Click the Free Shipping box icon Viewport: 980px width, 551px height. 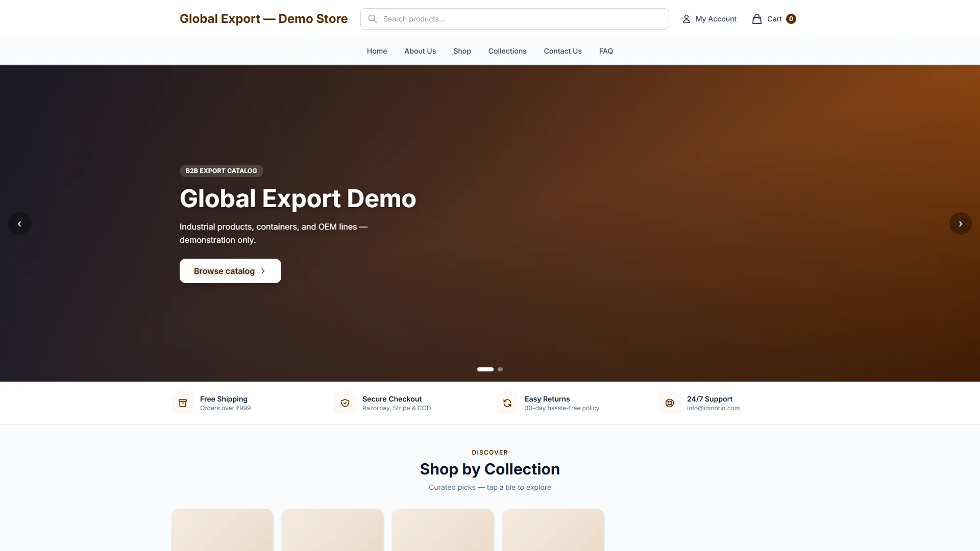183,403
